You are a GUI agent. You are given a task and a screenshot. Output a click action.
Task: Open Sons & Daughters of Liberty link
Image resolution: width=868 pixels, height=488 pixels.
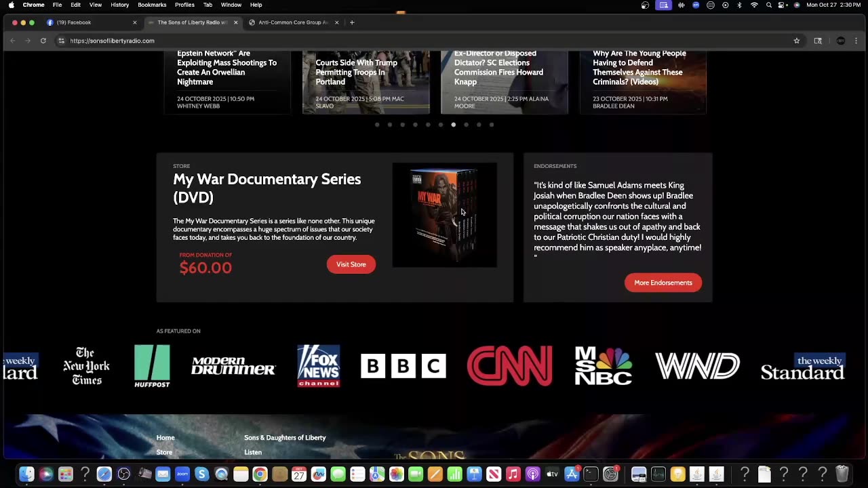tap(285, 438)
